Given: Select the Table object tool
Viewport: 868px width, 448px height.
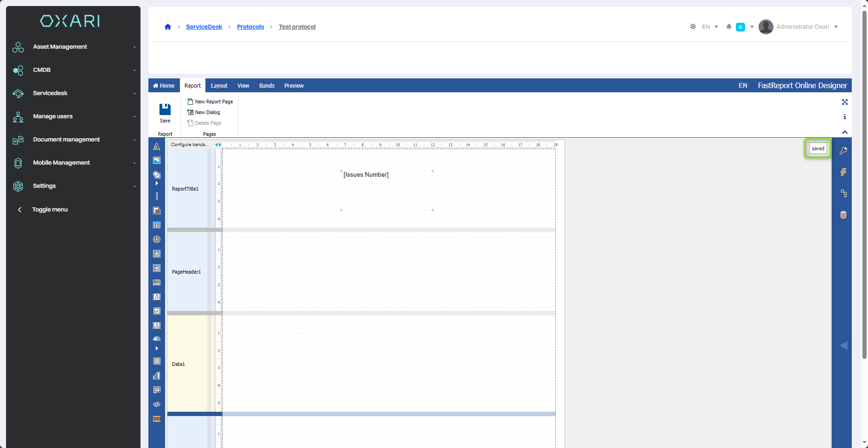Looking at the screenshot, I should [157, 225].
